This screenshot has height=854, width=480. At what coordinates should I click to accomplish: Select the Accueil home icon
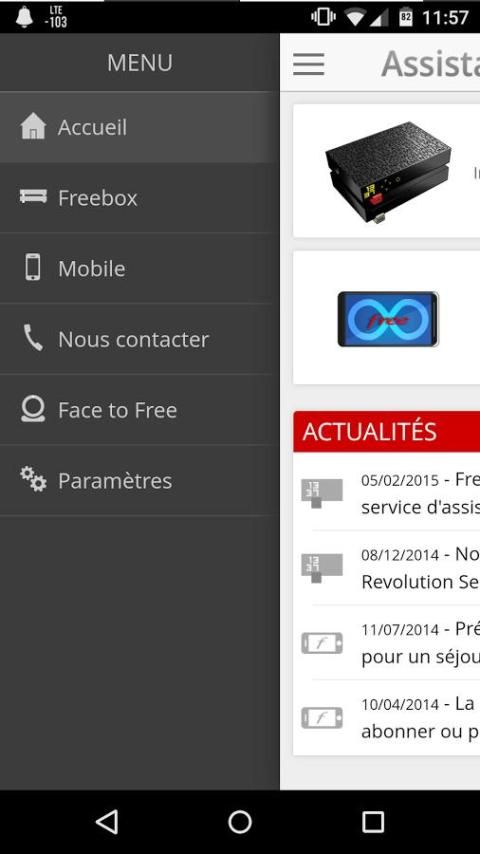(33, 126)
